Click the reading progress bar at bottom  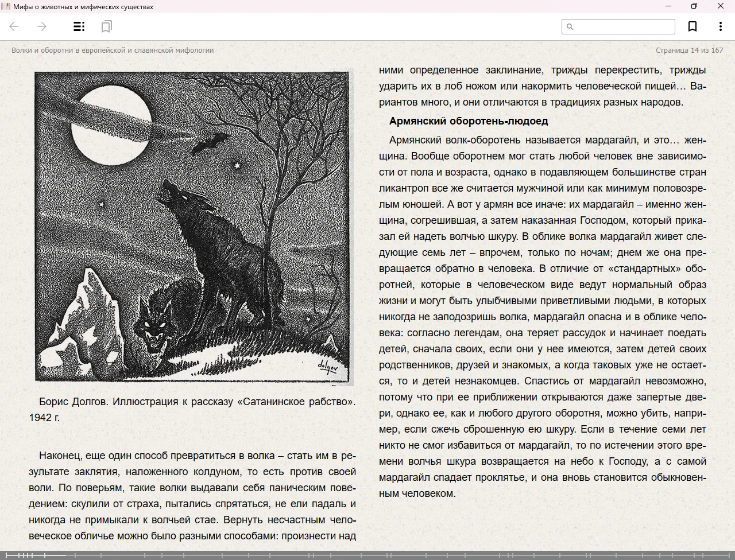[367, 555]
